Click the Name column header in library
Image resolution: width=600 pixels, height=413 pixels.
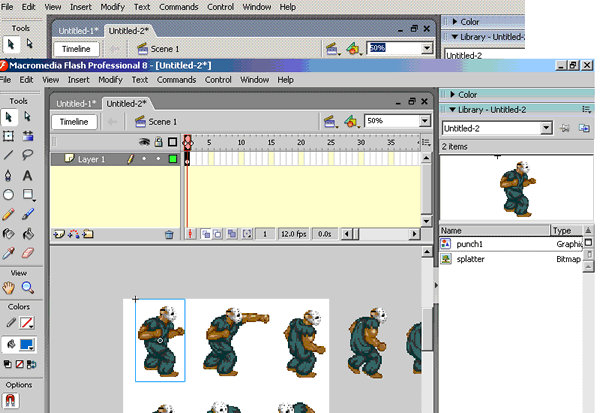click(x=494, y=230)
